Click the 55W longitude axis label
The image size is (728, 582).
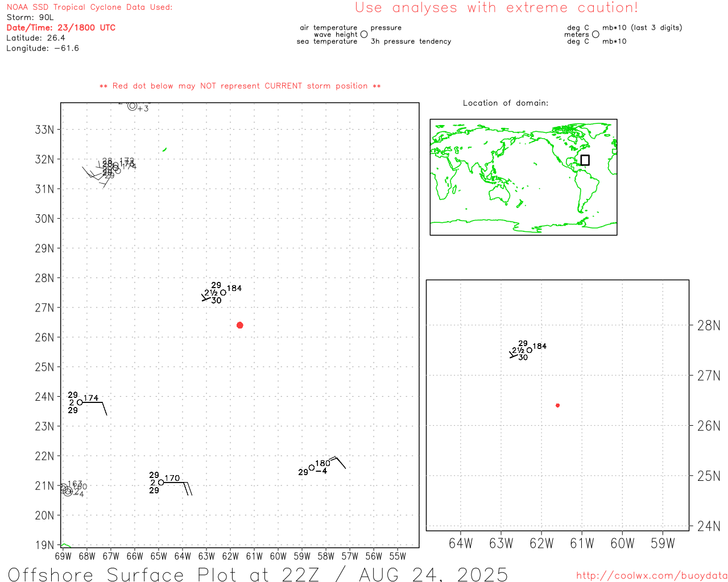[x=398, y=556]
